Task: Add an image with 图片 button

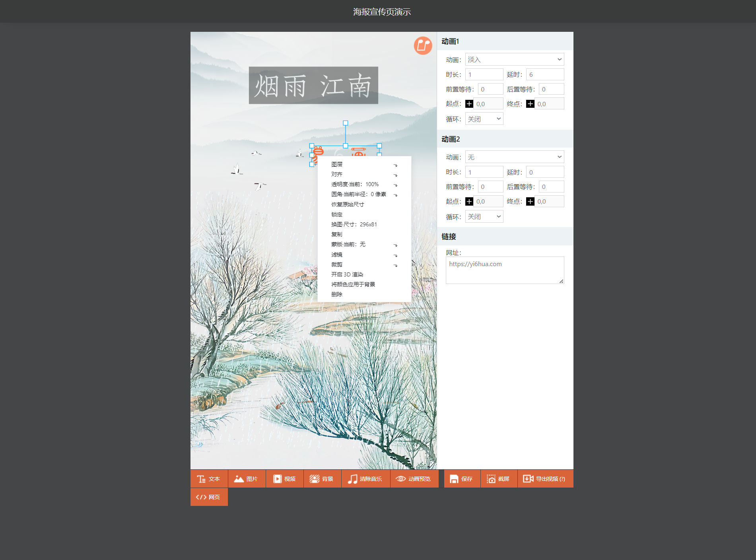Action: point(247,479)
